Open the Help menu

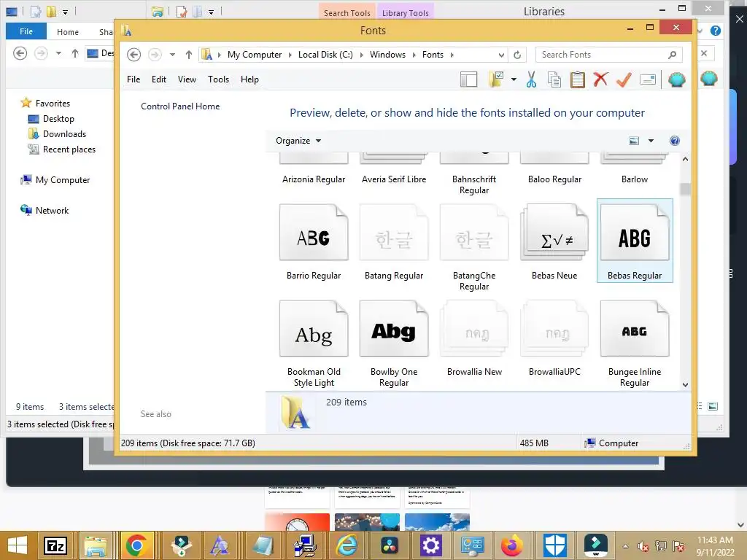pos(249,79)
